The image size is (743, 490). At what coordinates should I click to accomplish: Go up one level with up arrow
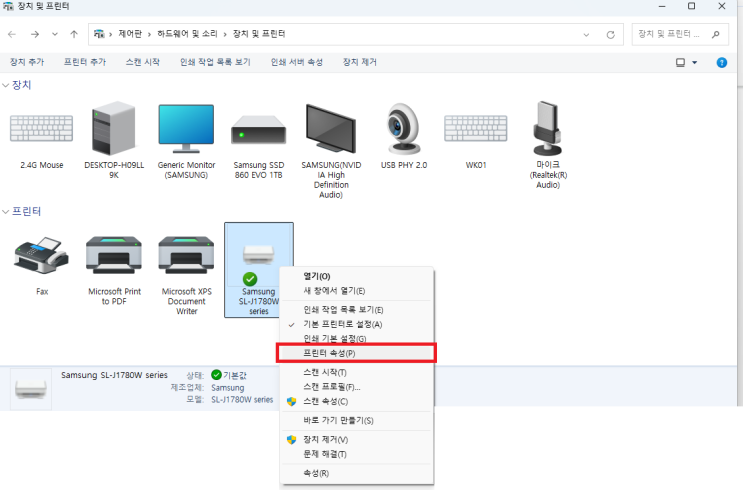tap(74, 34)
